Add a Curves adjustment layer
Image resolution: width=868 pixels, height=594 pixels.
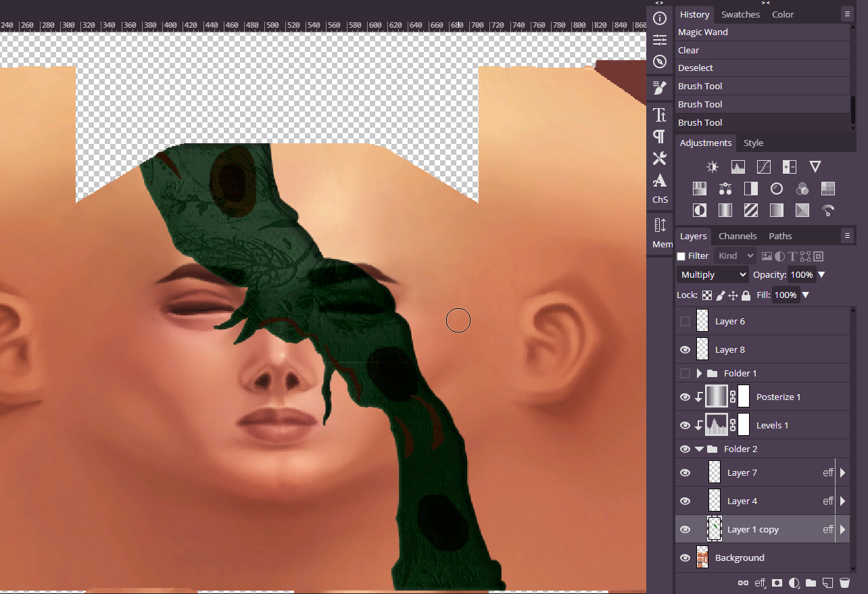click(x=763, y=167)
